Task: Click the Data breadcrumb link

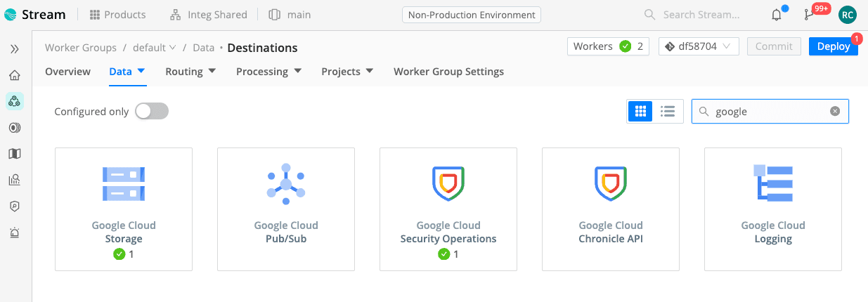Action: [x=203, y=48]
